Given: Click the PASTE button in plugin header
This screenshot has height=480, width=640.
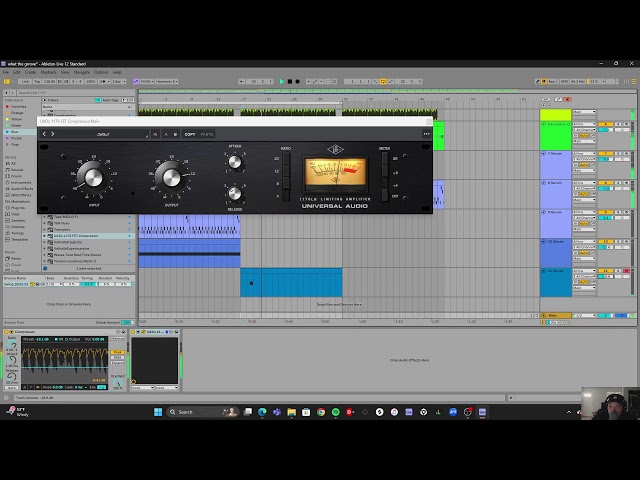Looking at the screenshot, I should tap(207, 134).
